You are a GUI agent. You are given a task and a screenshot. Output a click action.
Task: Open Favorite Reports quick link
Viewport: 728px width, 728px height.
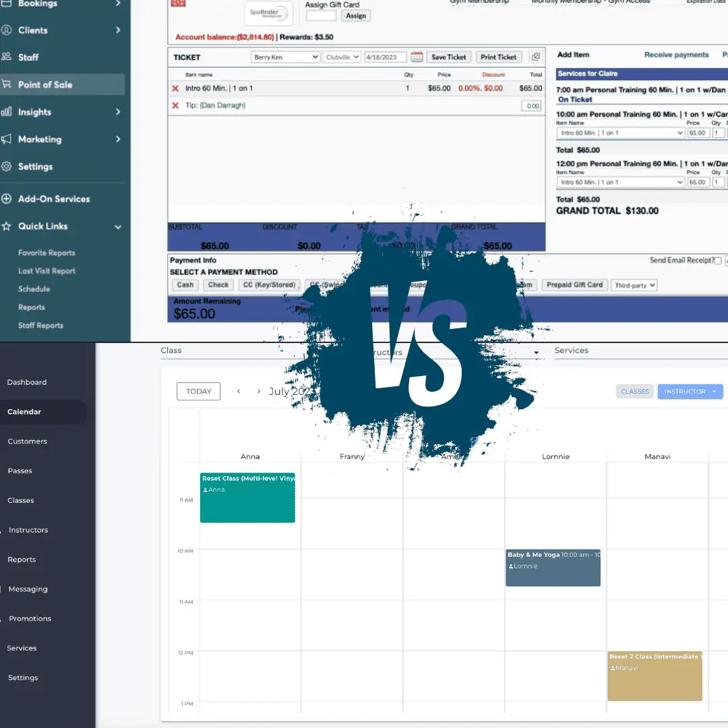(47, 253)
